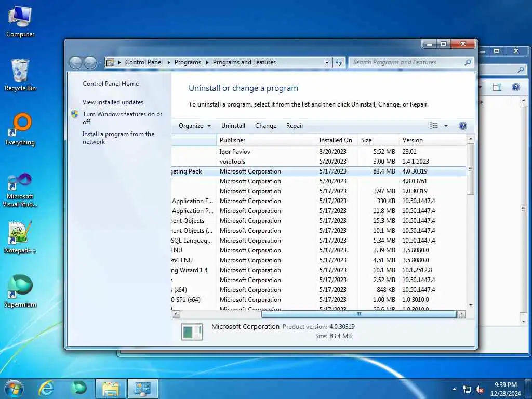Open Supermium from the taskbar
This screenshot has width=532, height=399.
78,389
